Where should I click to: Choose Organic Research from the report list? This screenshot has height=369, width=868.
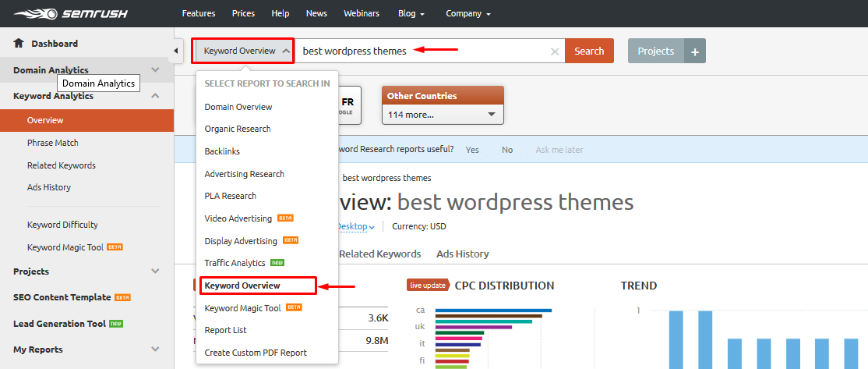coord(238,129)
